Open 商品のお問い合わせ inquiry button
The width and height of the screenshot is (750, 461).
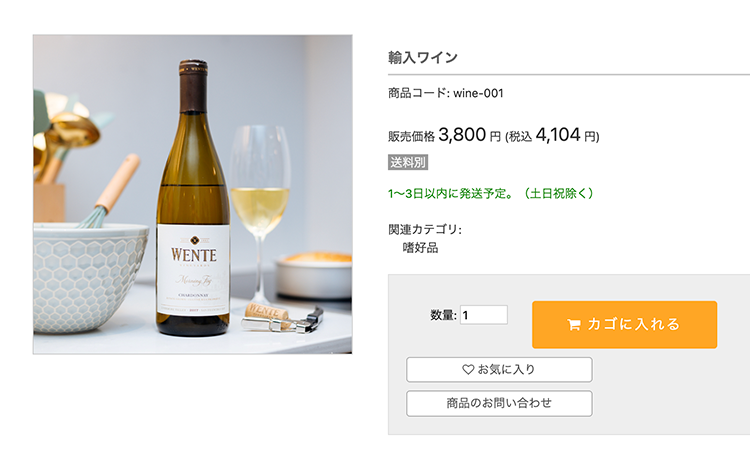[499, 404]
